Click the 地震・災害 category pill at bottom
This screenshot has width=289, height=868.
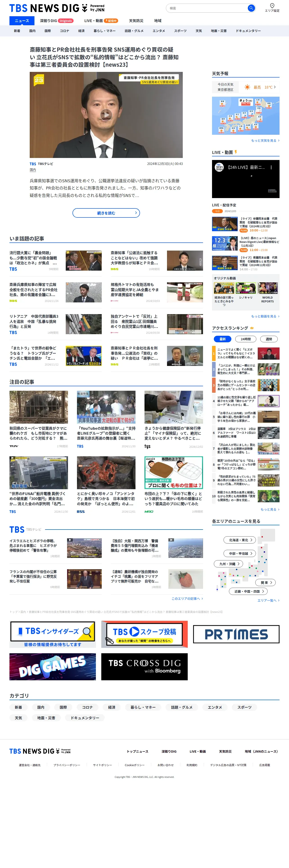click(46, 718)
